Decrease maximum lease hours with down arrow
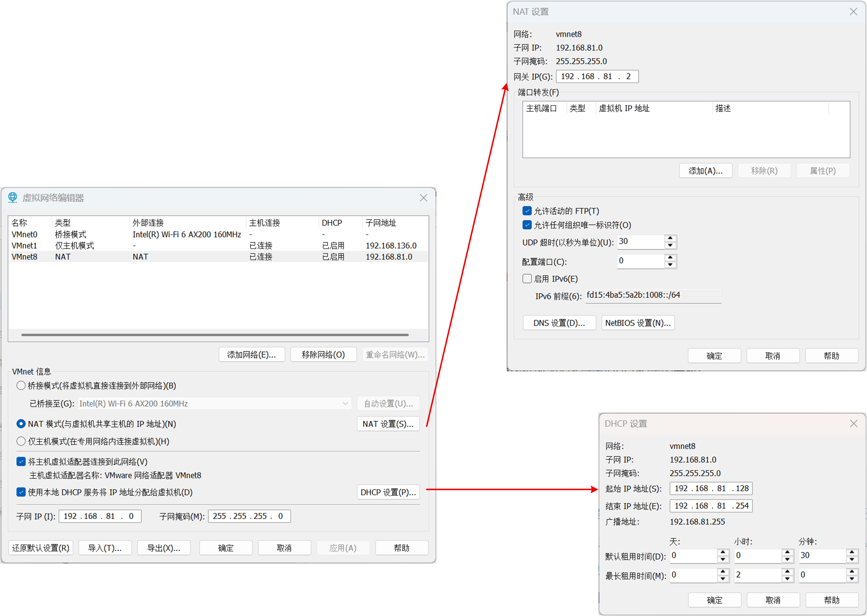Viewport: 867px width, 616px height. (787, 579)
